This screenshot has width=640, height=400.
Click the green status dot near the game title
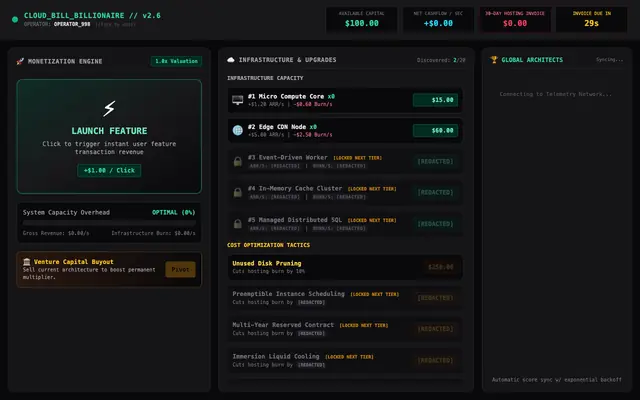pyautogui.click(x=15, y=19)
